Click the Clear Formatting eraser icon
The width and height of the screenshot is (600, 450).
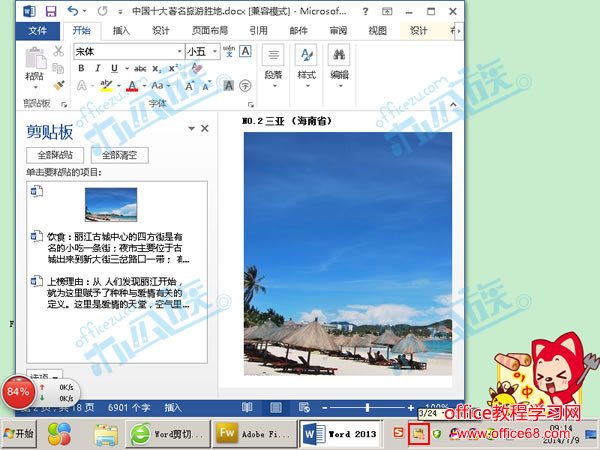(x=197, y=68)
